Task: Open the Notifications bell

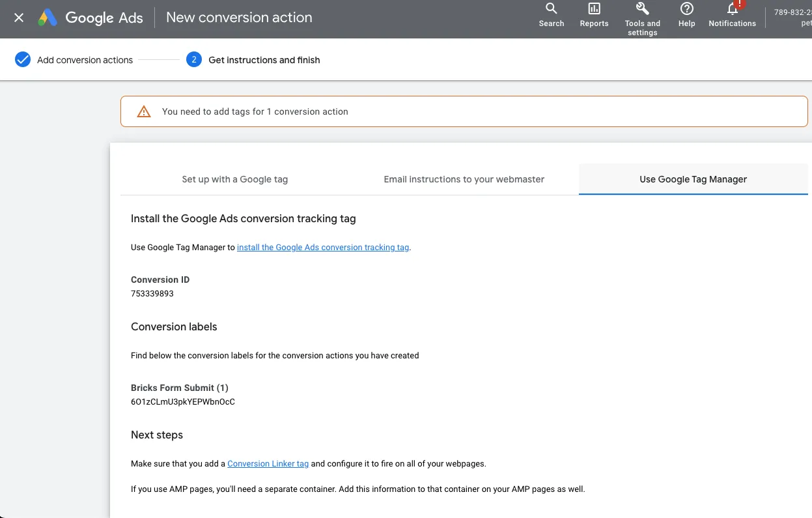Action: [731, 14]
